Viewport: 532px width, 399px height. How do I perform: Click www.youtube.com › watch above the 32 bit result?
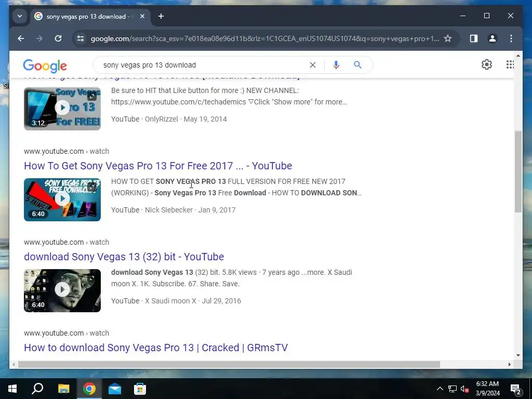tap(66, 242)
